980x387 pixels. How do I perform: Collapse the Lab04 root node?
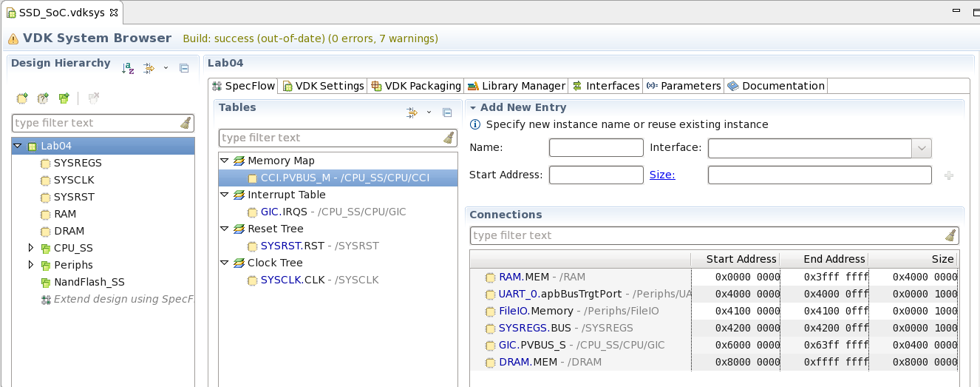[18, 147]
